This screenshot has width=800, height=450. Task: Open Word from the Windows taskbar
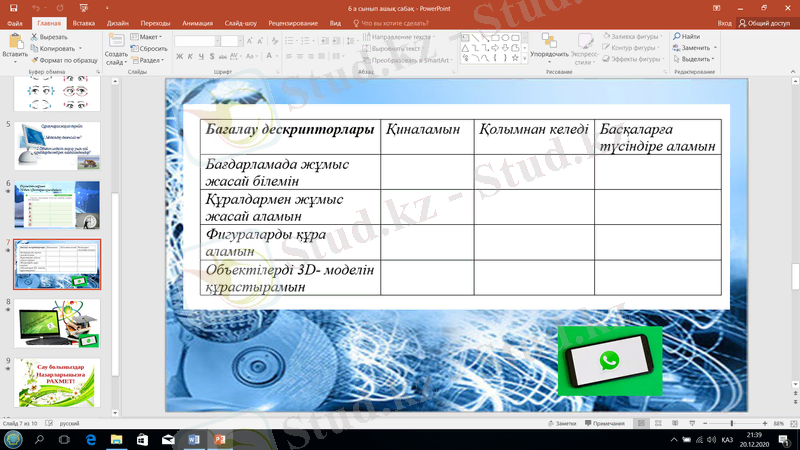coord(193,439)
